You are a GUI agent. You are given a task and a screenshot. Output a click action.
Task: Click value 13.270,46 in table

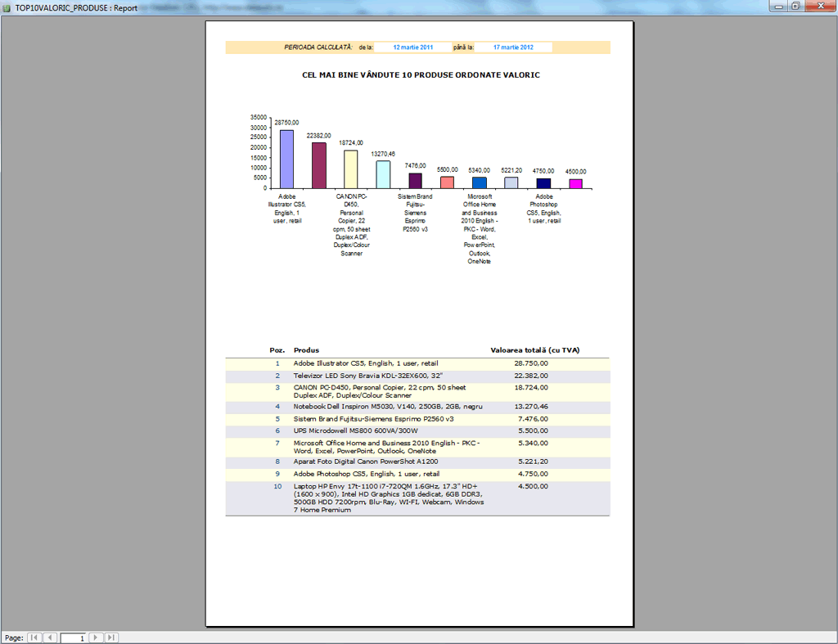point(530,407)
